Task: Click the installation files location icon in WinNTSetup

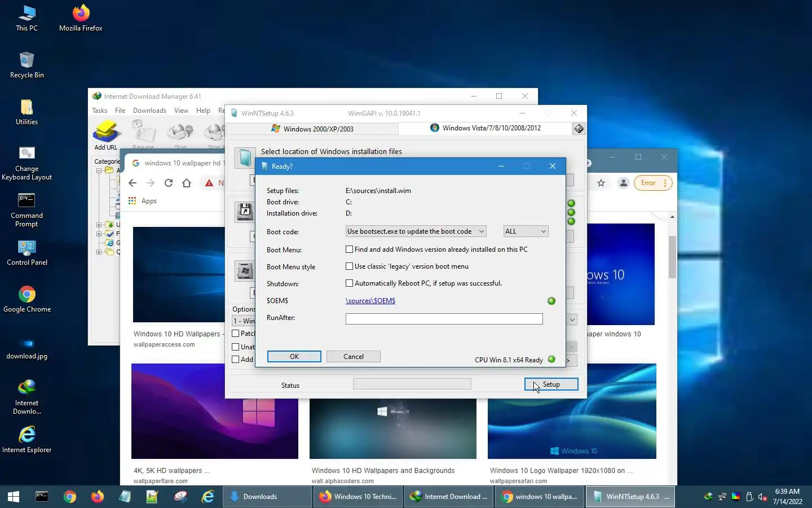Action: (x=245, y=157)
